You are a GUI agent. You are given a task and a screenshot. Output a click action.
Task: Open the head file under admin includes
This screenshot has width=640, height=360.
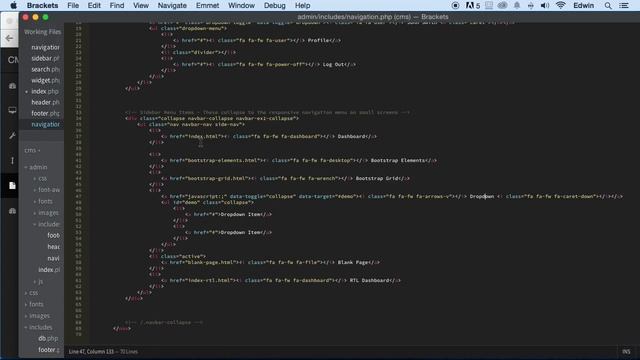[53, 247]
